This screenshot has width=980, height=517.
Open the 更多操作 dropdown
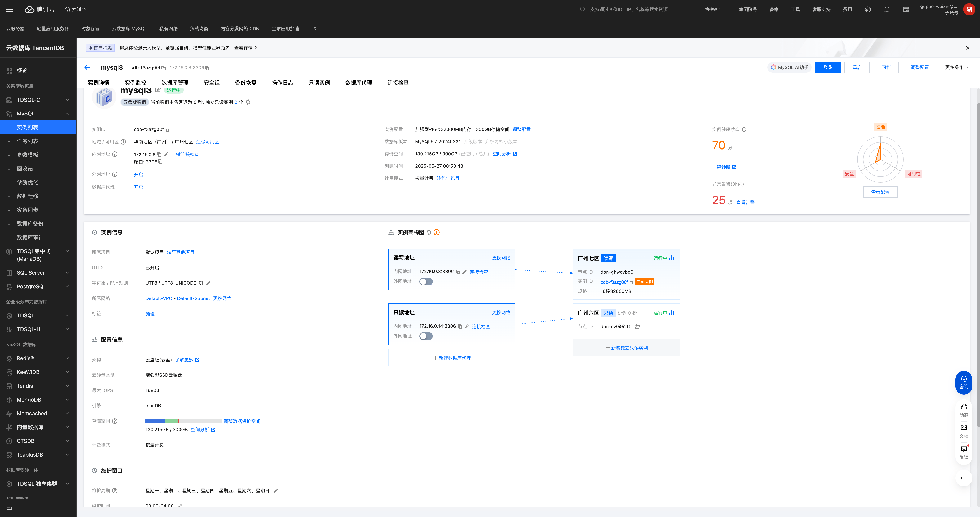956,68
